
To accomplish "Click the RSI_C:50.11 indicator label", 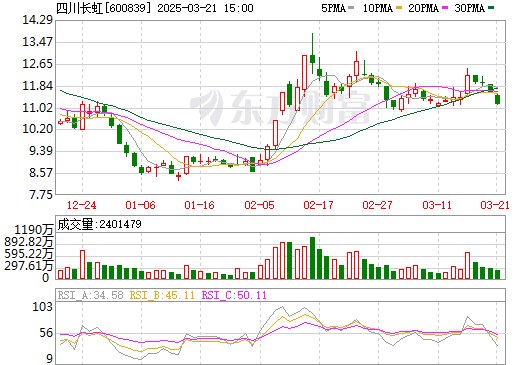I will pyautogui.click(x=234, y=295).
